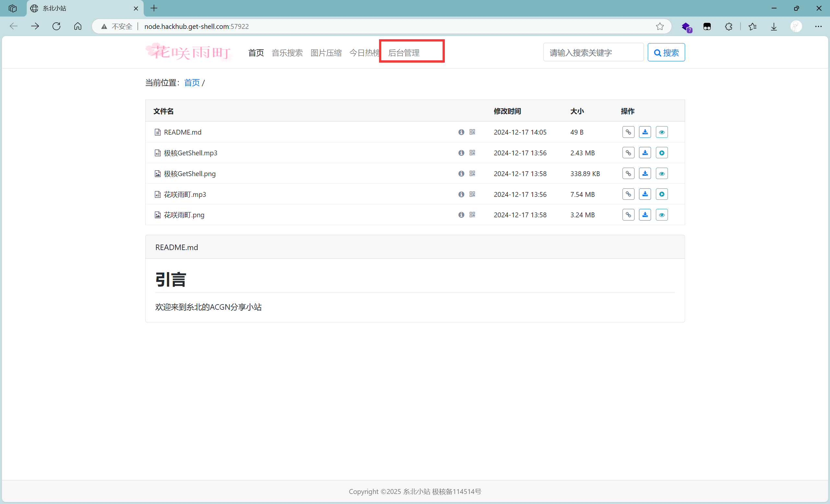Download the README.md file
The image size is (830, 504).
[645, 132]
